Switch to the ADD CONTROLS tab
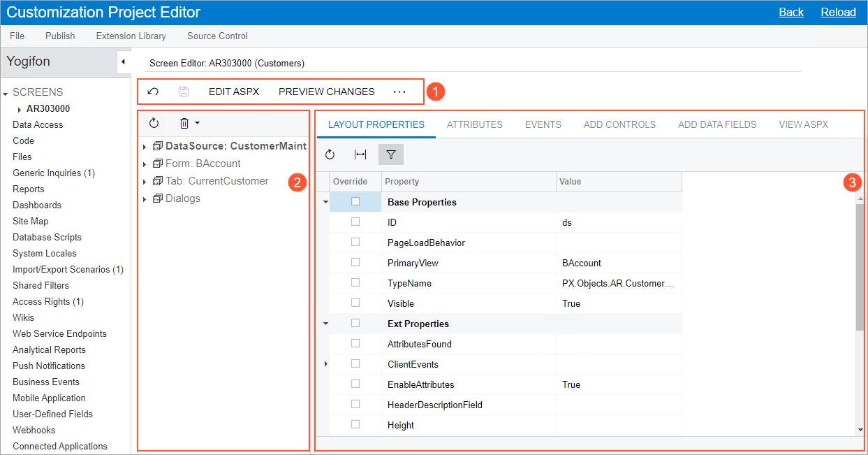 tap(619, 124)
